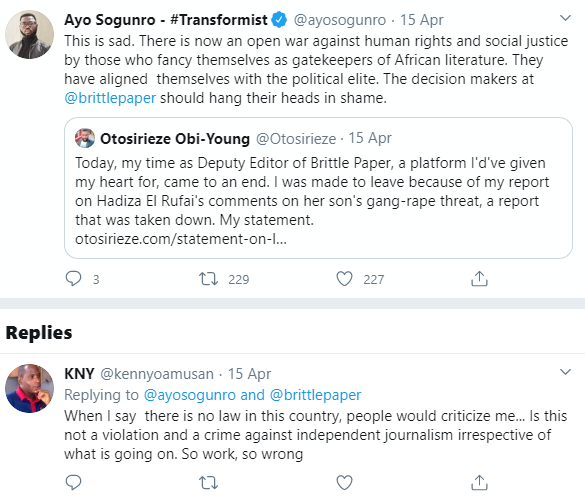Click the Ayo Sogunro - #Transformist display name
The height and width of the screenshot is (499, 585).
tap(166, 20)
